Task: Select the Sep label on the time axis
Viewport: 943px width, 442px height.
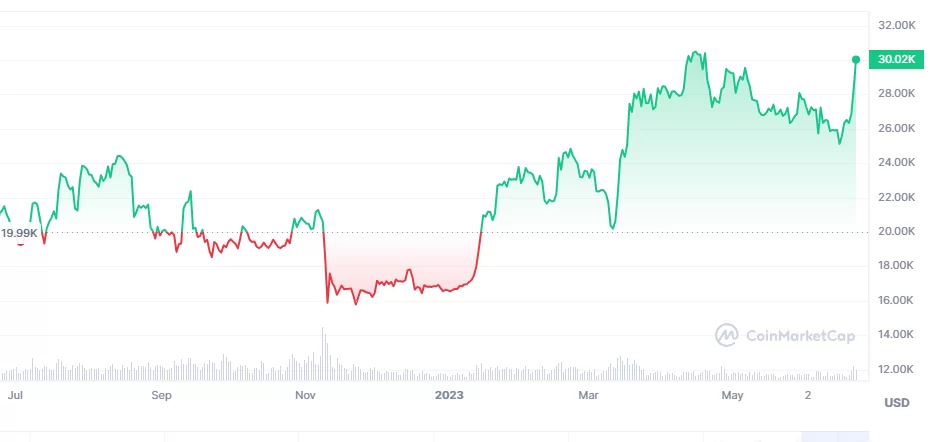Action: click(x=161, y=395)
